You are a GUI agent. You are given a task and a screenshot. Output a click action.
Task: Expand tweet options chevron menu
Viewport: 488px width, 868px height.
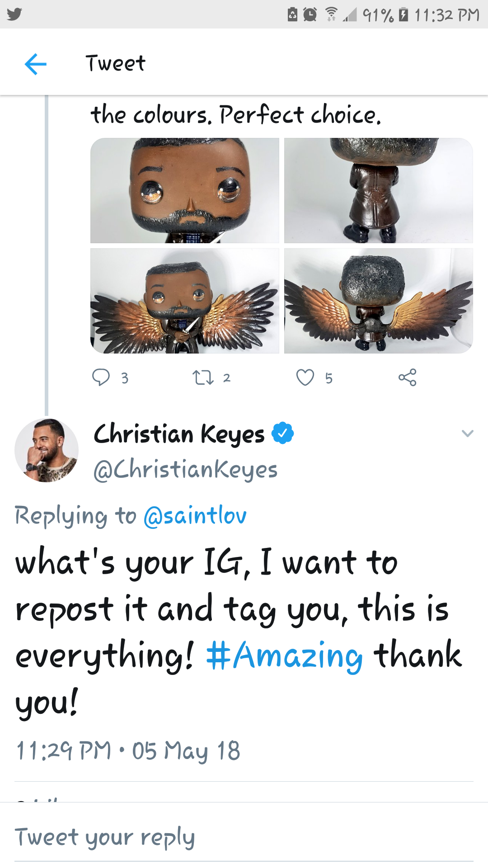pos(467,434)
